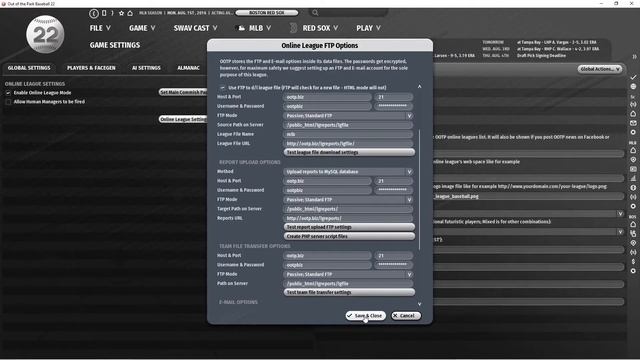This screenshot has height=360, width=640.
Task: Click Cancel button in FTP dialog
Action: point(406,316)
